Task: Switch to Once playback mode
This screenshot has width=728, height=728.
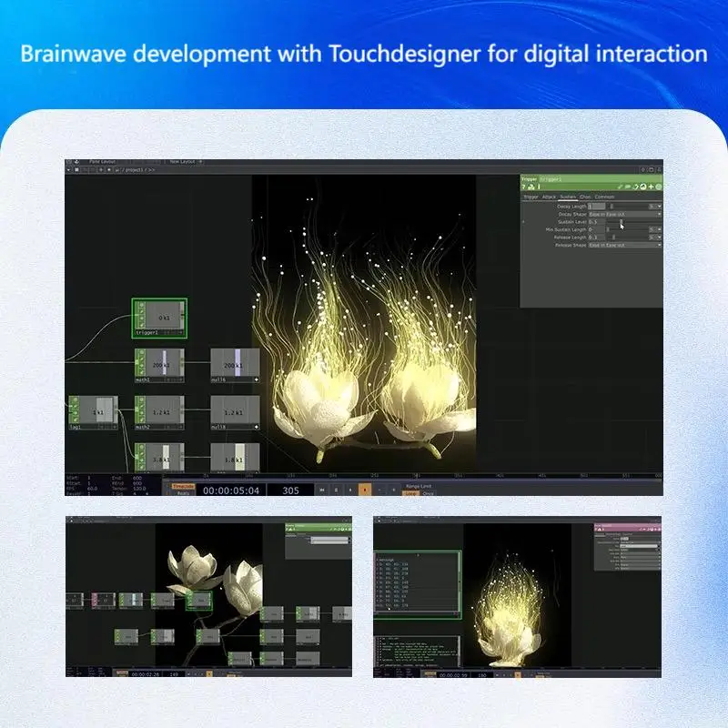Action: click(428, 493)
